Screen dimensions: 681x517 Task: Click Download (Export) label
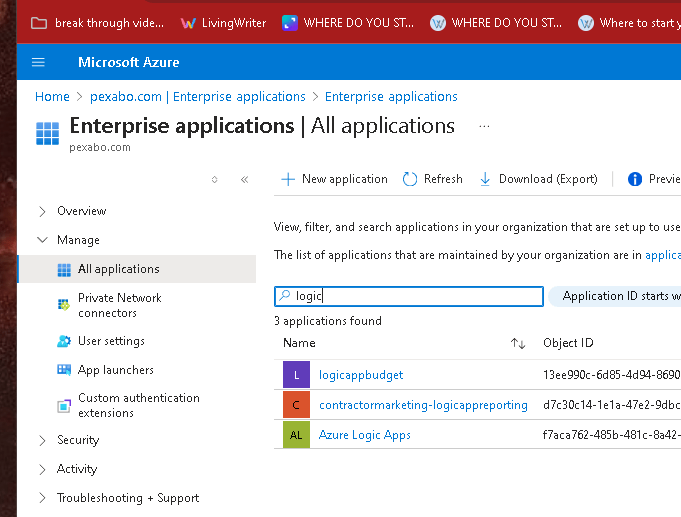pos(548,179)
